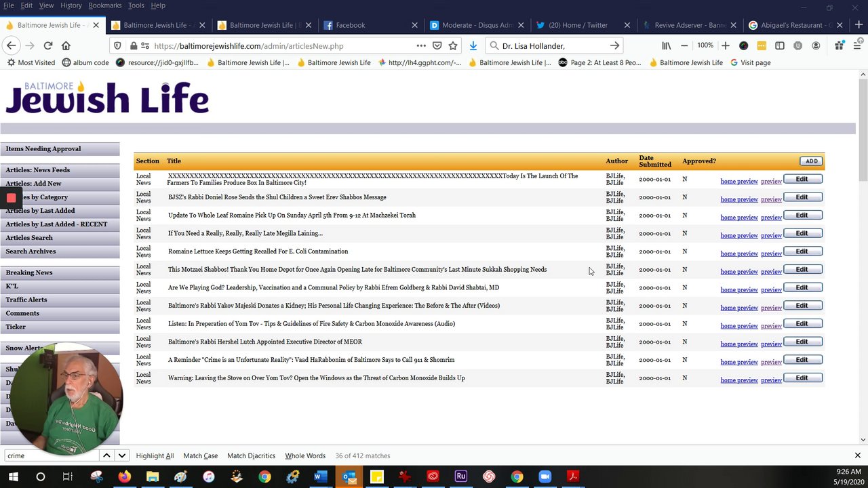
Task: Switch to the Facebook tab
Action: [371, 25]
